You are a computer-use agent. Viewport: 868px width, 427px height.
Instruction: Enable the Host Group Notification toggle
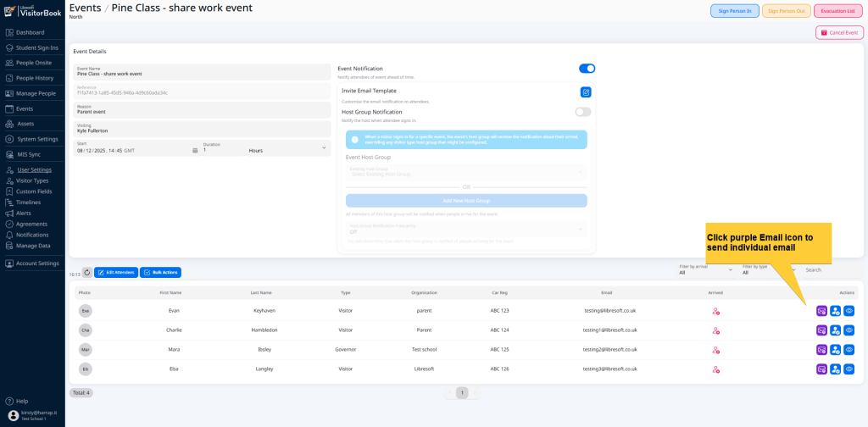582,112
